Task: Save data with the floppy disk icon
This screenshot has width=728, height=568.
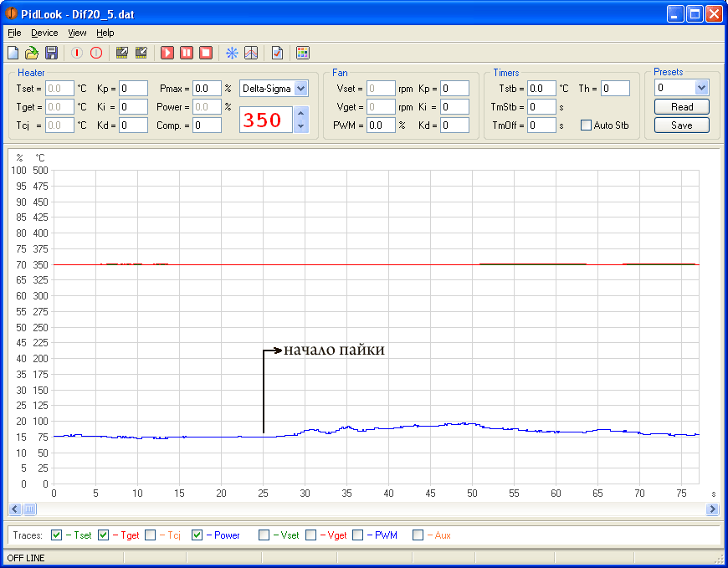Action: point(51,53)
